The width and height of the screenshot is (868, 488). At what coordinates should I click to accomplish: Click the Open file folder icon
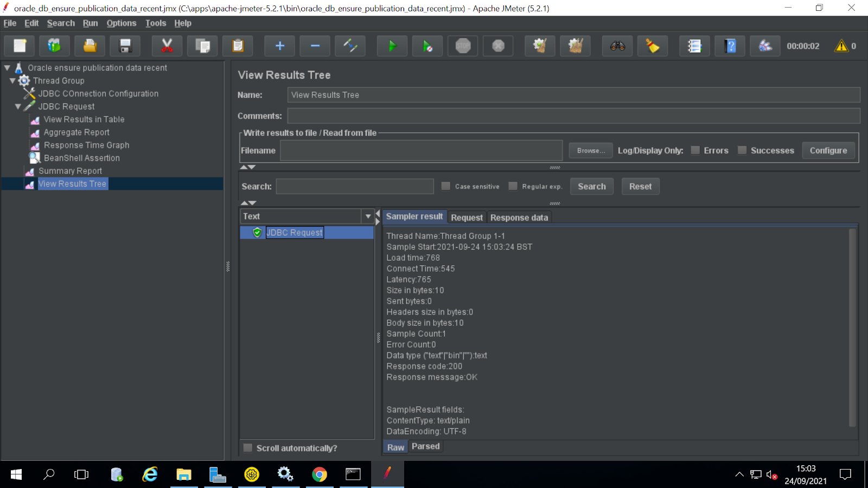(x=90, y=46)
